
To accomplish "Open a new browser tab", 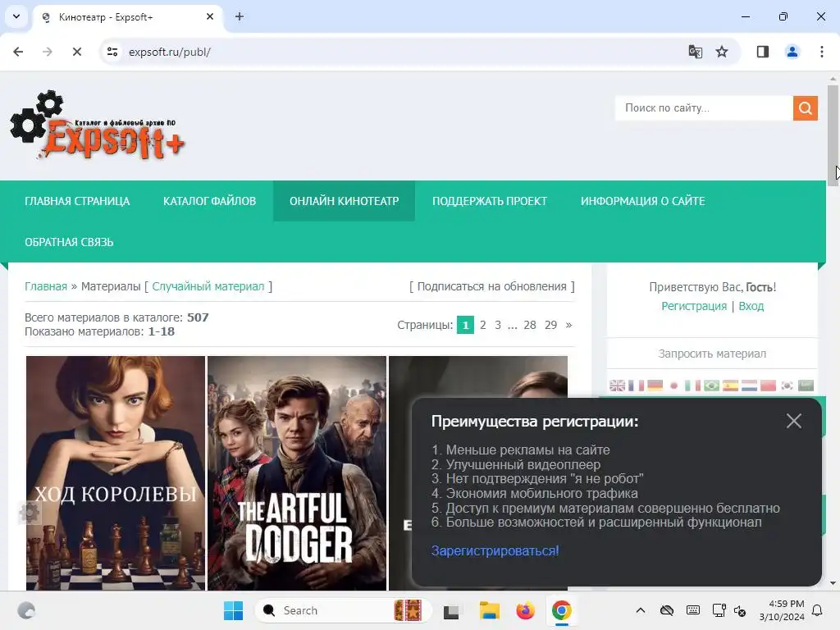I will tap(240, 16).
